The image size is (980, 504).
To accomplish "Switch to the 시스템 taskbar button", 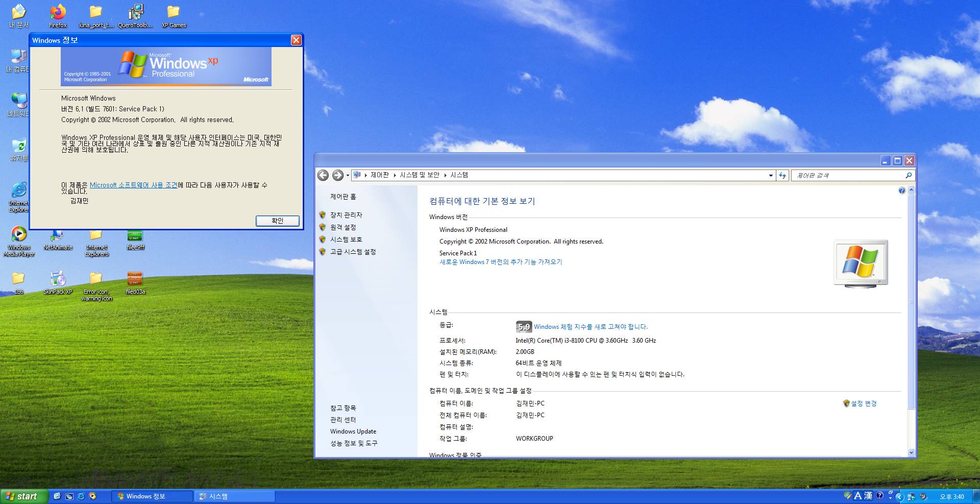I will [235, 496].
